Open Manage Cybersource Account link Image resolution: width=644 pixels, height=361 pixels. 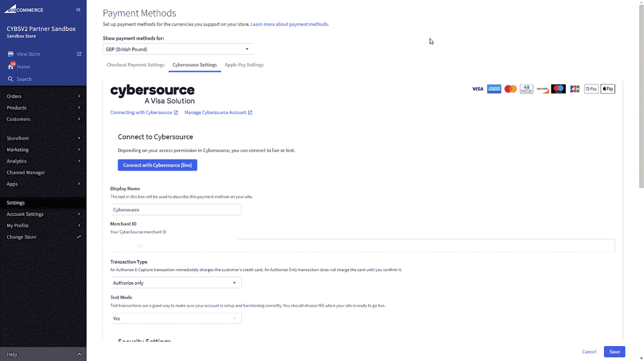point(215,113)
